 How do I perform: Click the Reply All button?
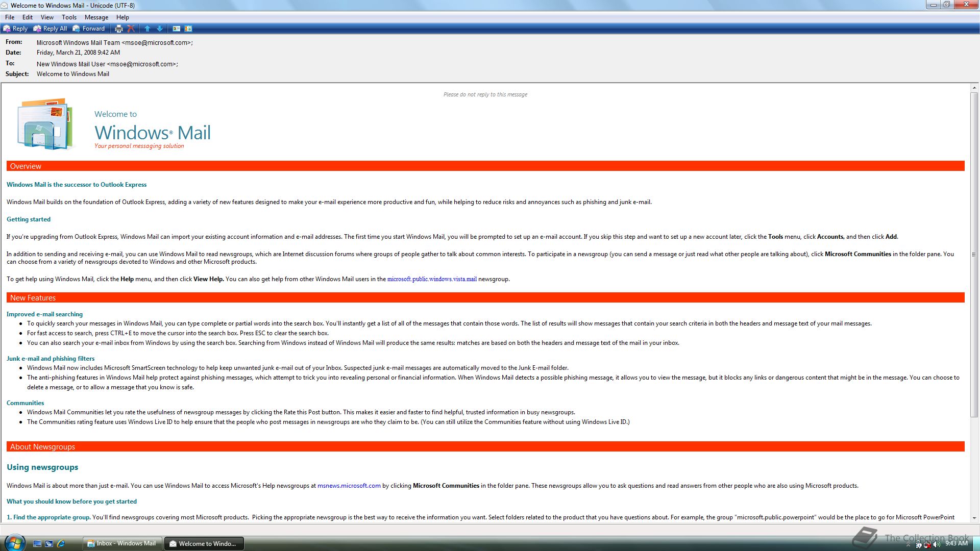tap(50, 29)
